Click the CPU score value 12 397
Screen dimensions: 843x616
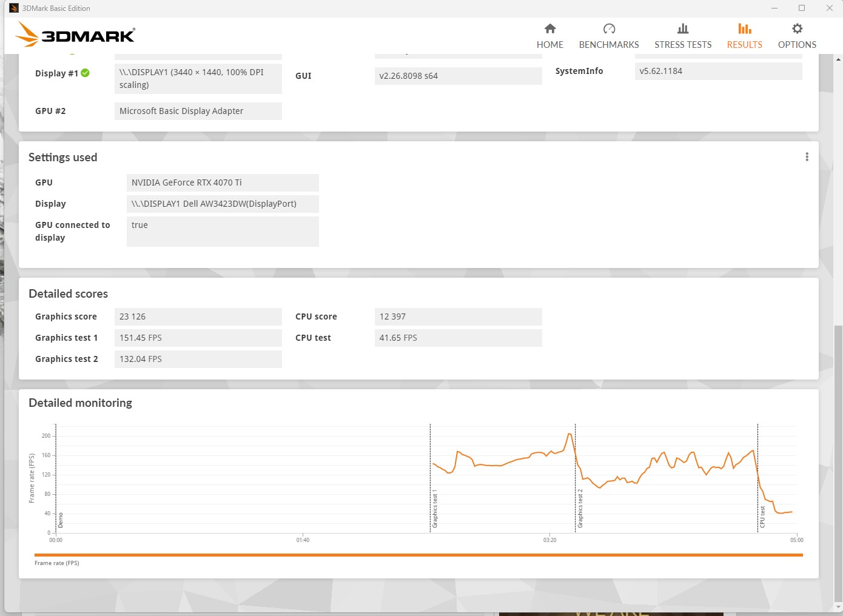458,316
